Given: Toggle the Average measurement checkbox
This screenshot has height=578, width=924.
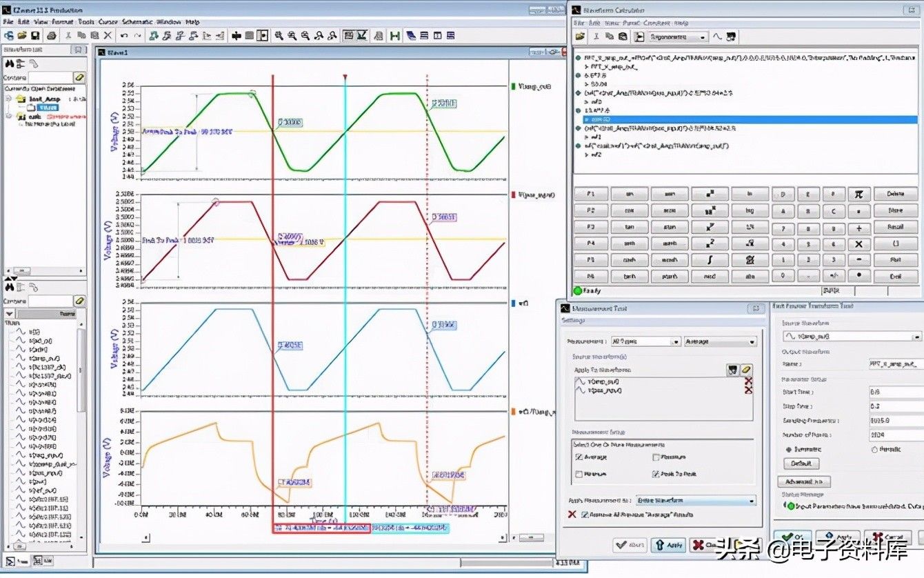Looking at the screenshot, I should pos(579,457).
